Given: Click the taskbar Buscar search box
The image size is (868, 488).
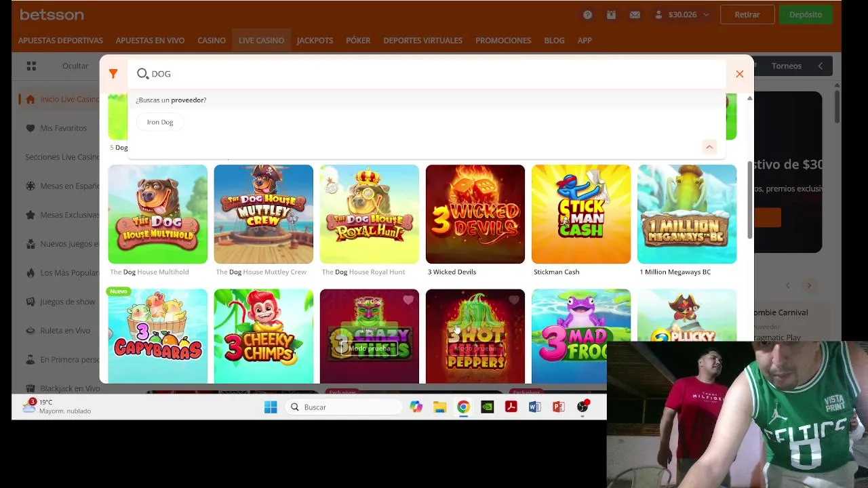Looking at the screenshot, I should (344, 407).
